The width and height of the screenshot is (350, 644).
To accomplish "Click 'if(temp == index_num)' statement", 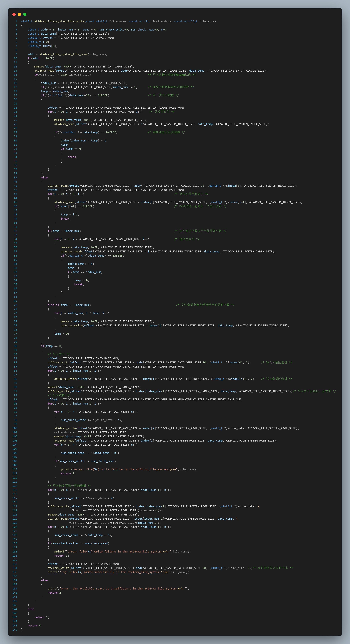I will (85, 272).
